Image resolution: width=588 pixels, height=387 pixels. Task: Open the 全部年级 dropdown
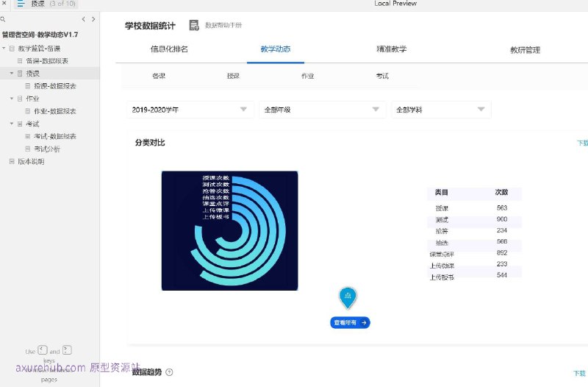[323, 110]
